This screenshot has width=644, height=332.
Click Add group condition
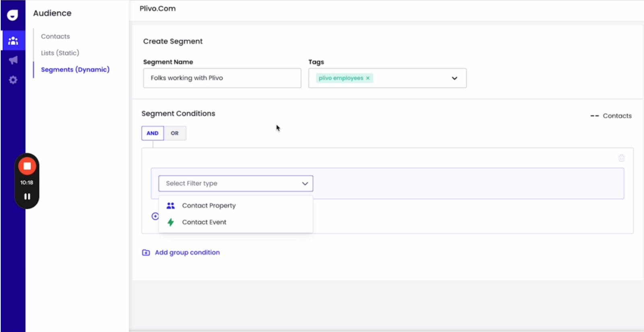[x=187, y=253]
